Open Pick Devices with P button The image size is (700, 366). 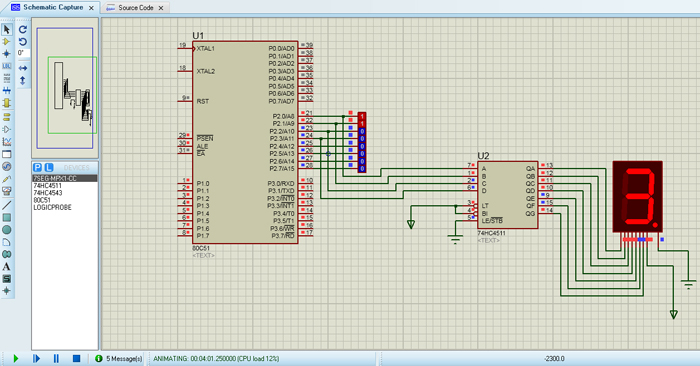(38, 167)
